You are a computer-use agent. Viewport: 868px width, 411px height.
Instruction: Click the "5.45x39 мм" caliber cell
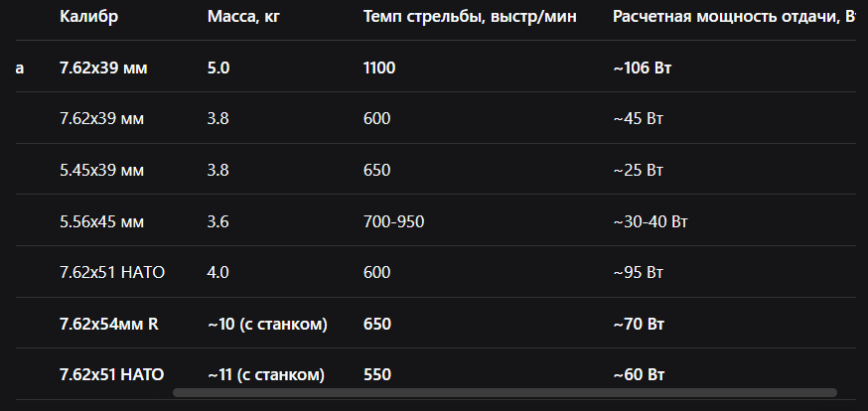tap(101, 170)
